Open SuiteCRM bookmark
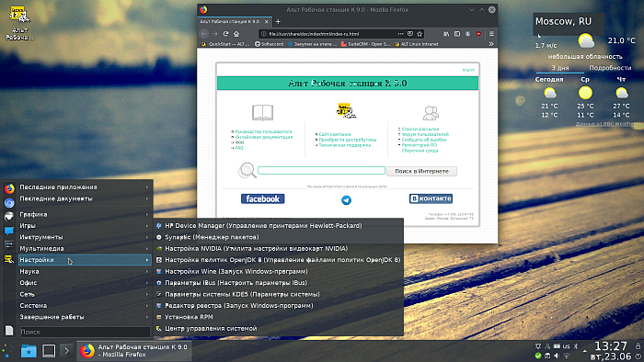Viewport: 644px width, 362px height. coord(366,44)
